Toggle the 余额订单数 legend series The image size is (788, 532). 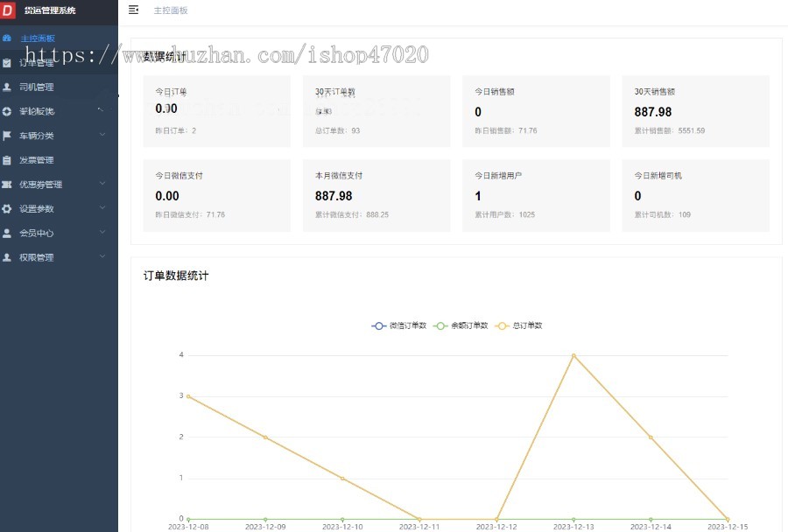coord(461,325)
